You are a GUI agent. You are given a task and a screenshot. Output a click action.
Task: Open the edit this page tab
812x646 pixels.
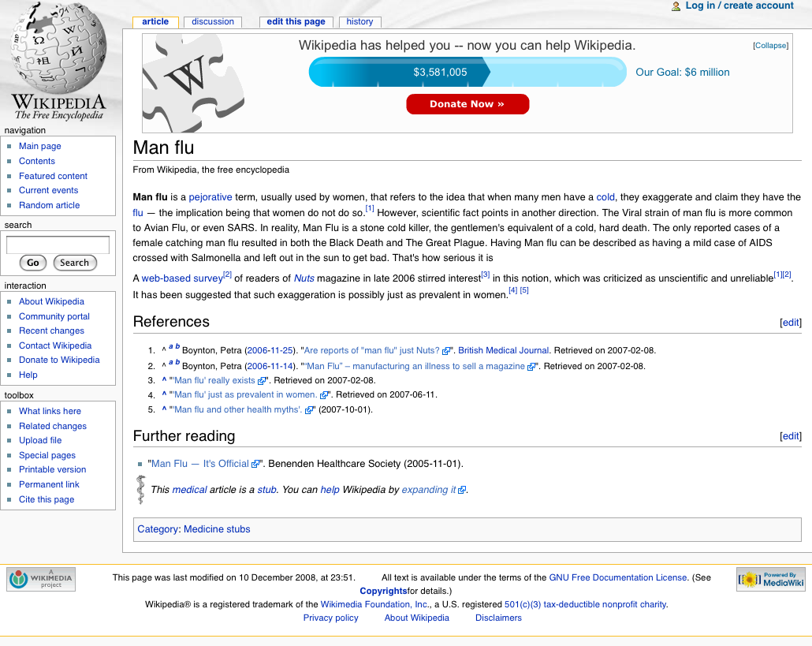pos(296,22)
